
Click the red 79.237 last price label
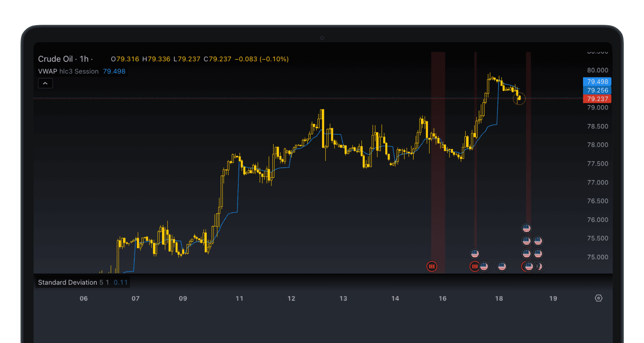(597, 99)
